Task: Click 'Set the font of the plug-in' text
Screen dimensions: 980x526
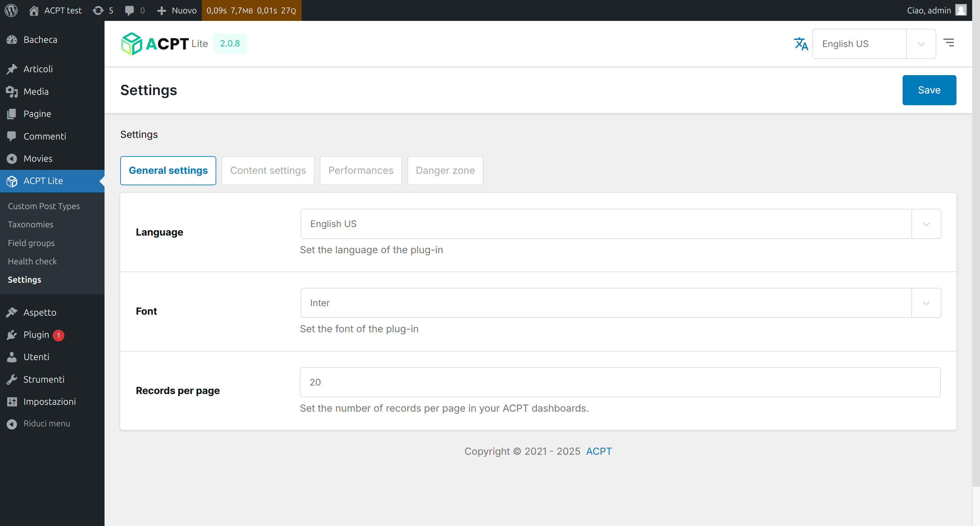Action: pos(359,329)
